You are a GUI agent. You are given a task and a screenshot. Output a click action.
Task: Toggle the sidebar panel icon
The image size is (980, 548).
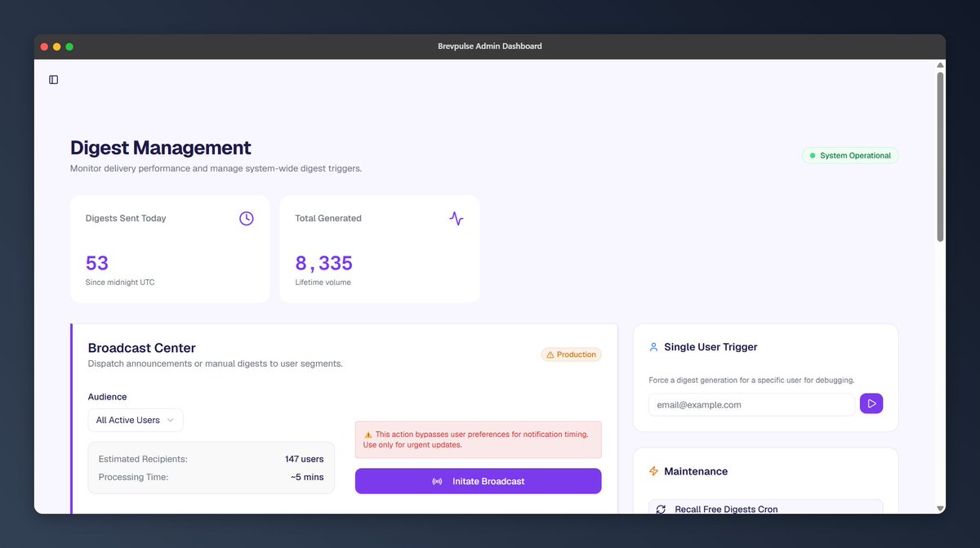pos(54,80)
